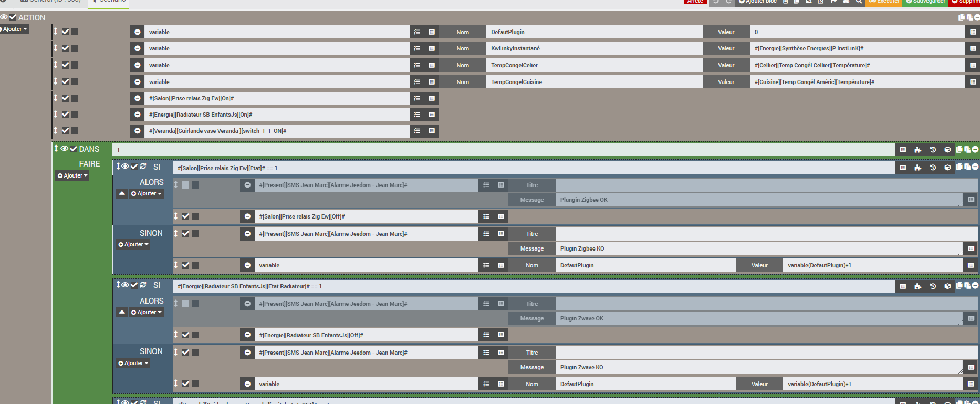Viewport: 980px width, 404px height.
Task: Edit the Nom field containing DefautPlugin in ACTION
Action: (x=595, y=32)
